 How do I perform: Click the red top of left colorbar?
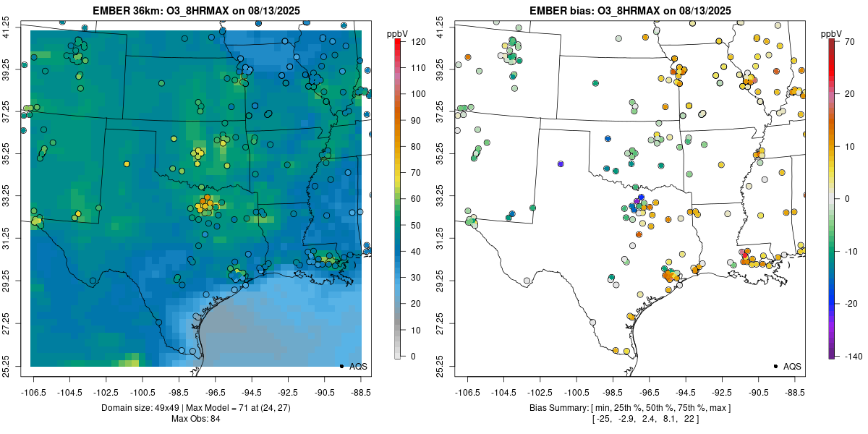click(398, 43)
